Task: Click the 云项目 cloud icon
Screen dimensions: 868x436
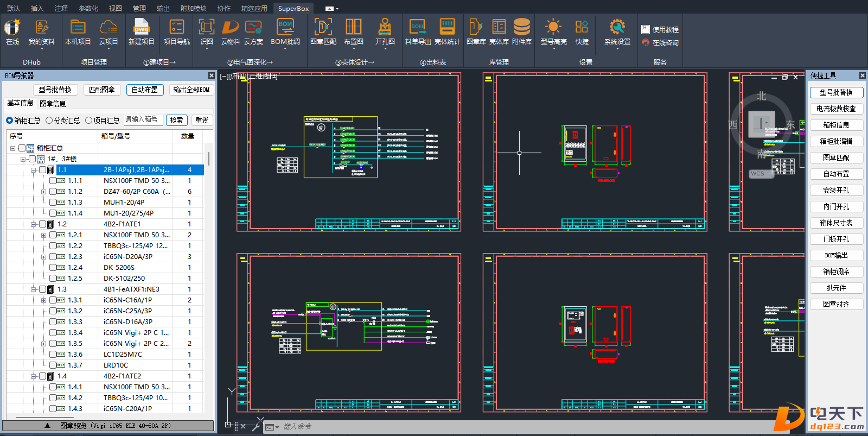Action: click(108, 27)
